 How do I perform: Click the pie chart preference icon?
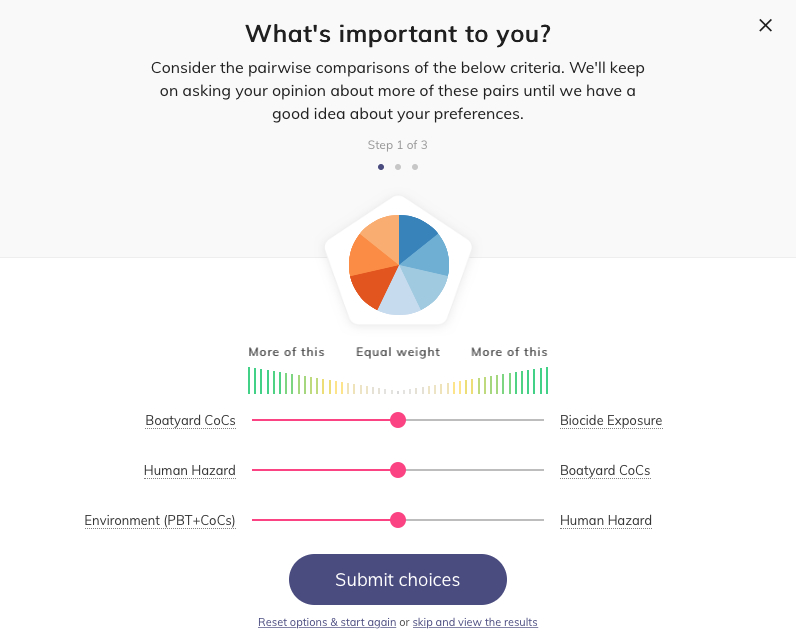398,265
